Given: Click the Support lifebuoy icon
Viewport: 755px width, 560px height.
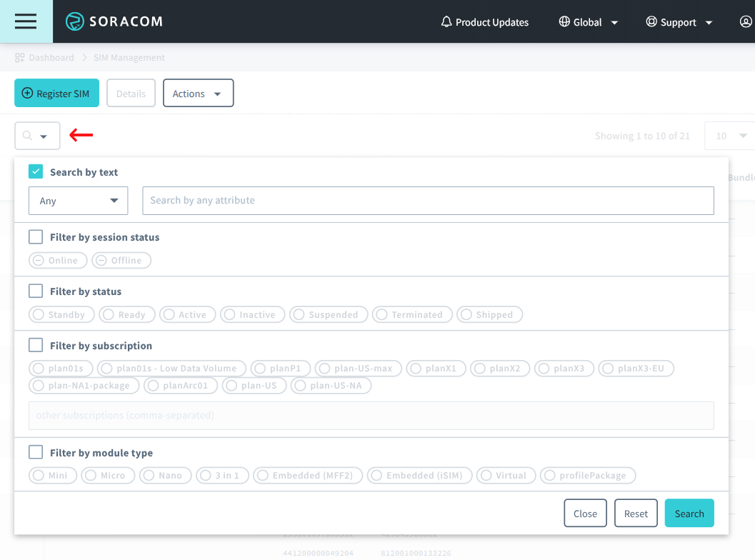Looking at the screenshot, I should 651,22.
